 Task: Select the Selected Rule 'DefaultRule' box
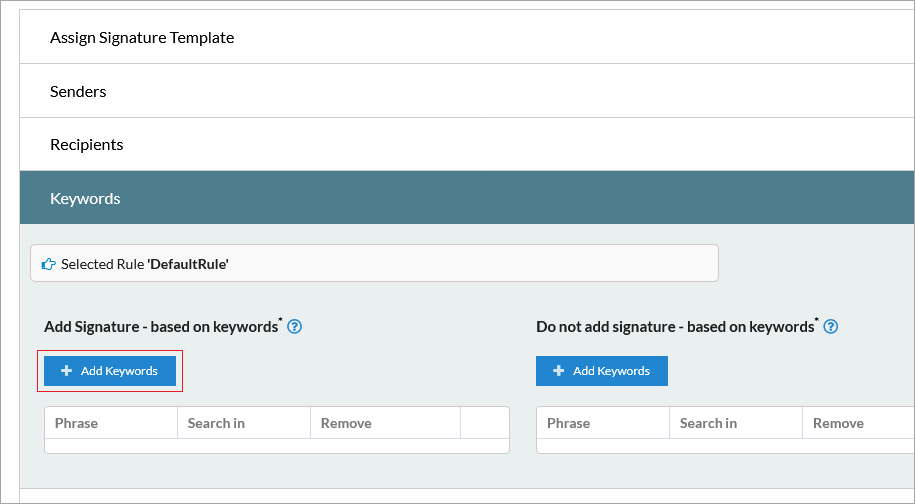point(374,264)
